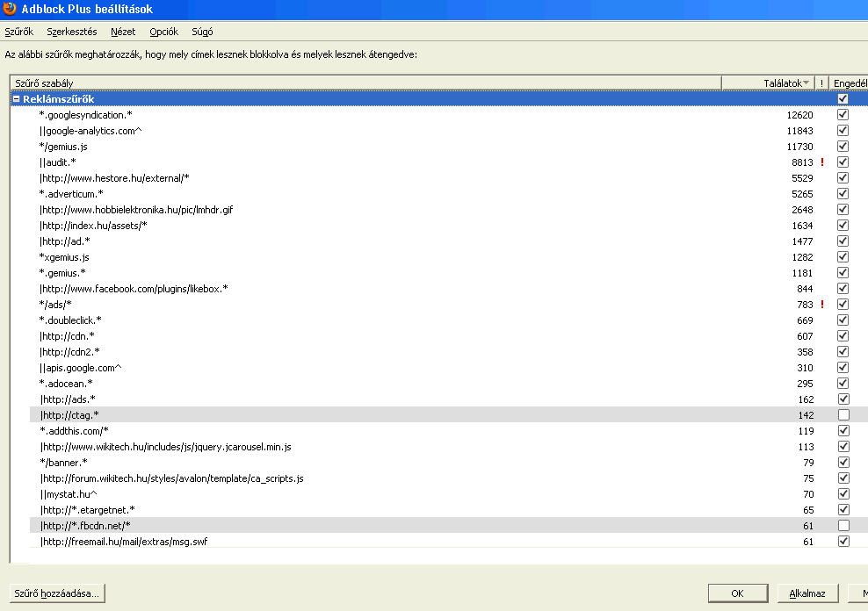Select the */gemius.js filter rule
Screen dimensions: 868x611
[x=63, y=147]
